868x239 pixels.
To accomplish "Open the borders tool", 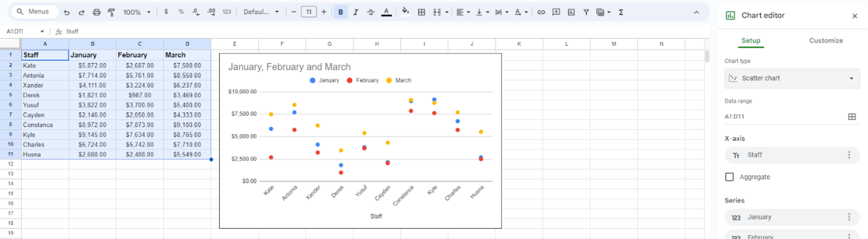I will coord(421,12).
